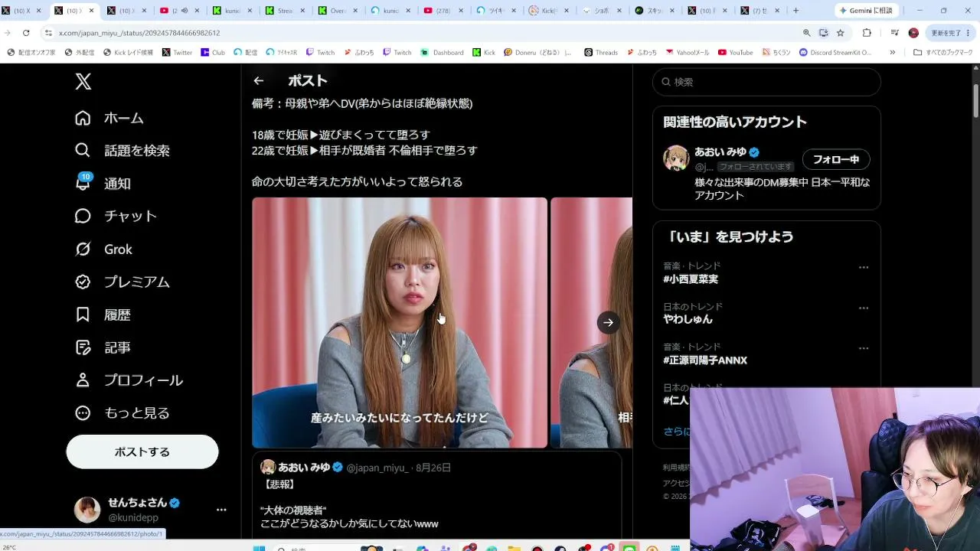This screenshot has width=980, height=551.
Task: Open trend やわしゅん
Action: 688,319
